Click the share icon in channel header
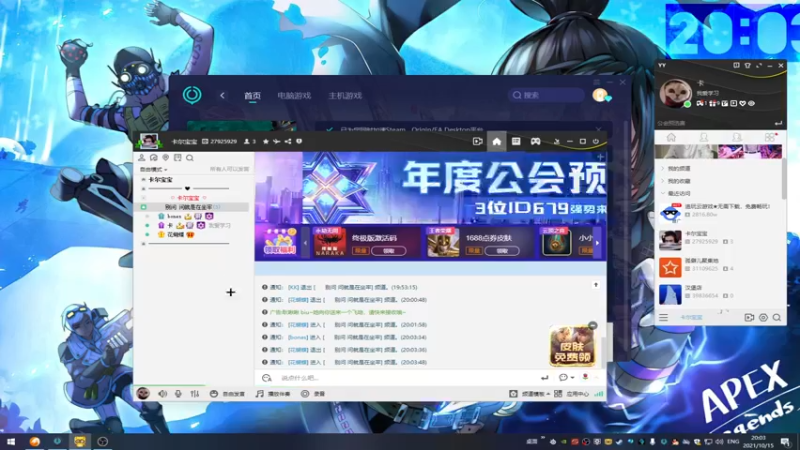Viewport: 800px width, 450px height. (288, 141)
